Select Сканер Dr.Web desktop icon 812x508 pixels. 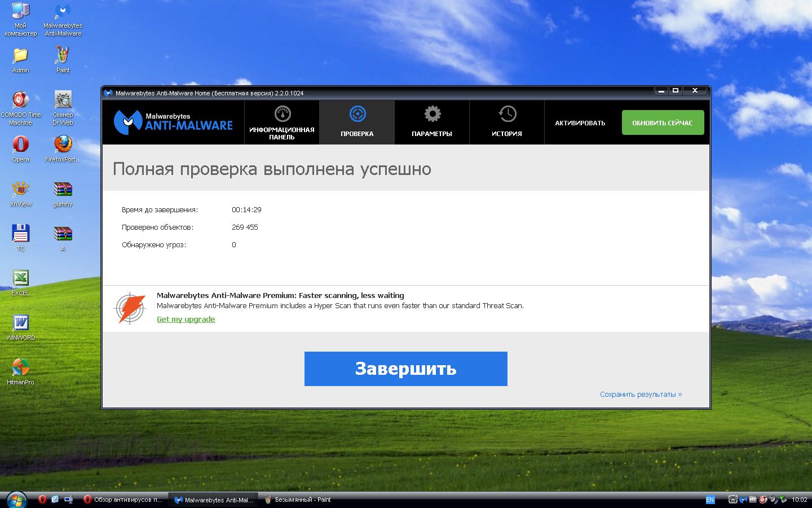pyautogui.click(x=63, y=108)
